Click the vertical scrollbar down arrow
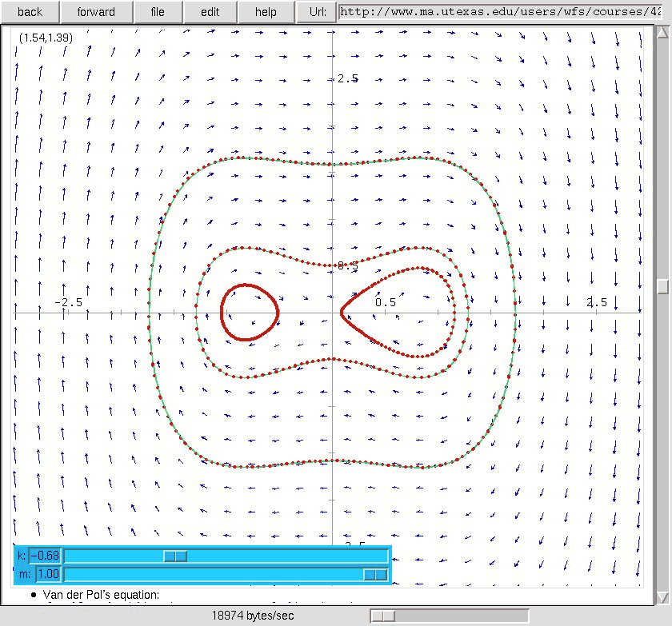Image resolution: width=672 pixels, height=626 pixels. click(x=663, y=597)
